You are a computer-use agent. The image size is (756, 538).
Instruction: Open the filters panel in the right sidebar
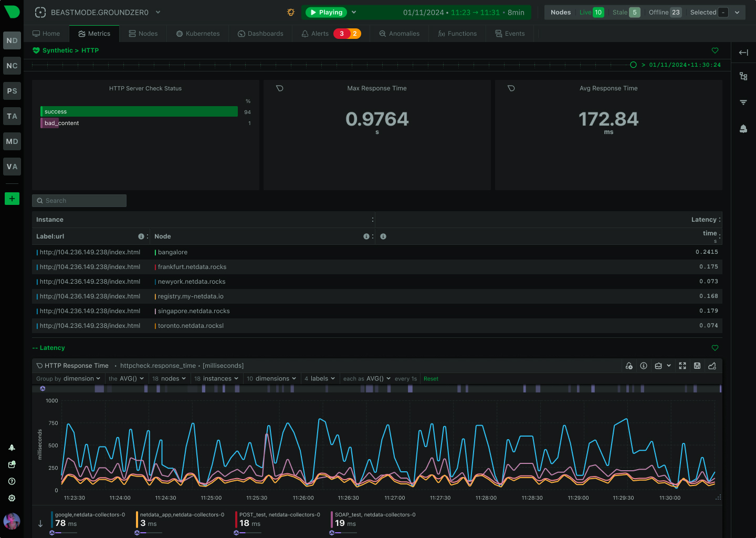(x=743, y=102)
